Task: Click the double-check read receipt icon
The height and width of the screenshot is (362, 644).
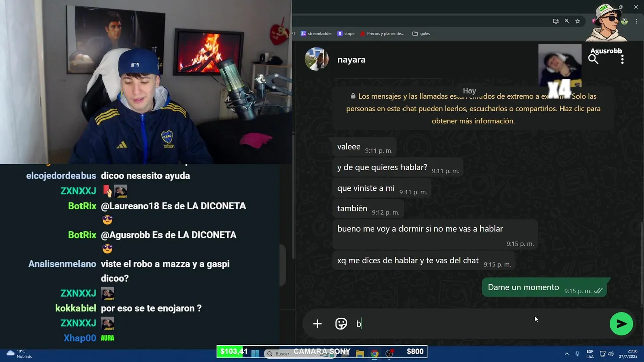Action: click(598, 291)
